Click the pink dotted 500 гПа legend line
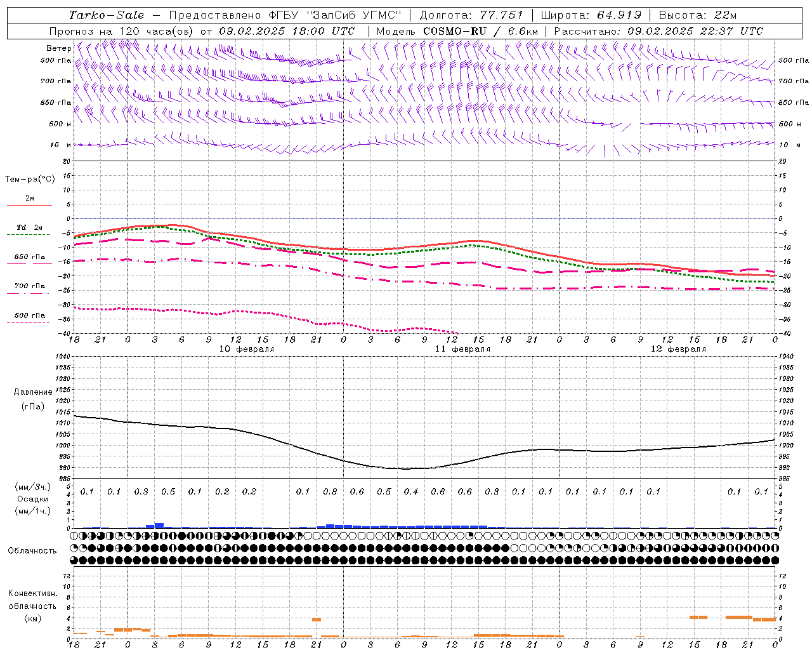The width and height of the screenshot is (812, 650). coord(28,323)
